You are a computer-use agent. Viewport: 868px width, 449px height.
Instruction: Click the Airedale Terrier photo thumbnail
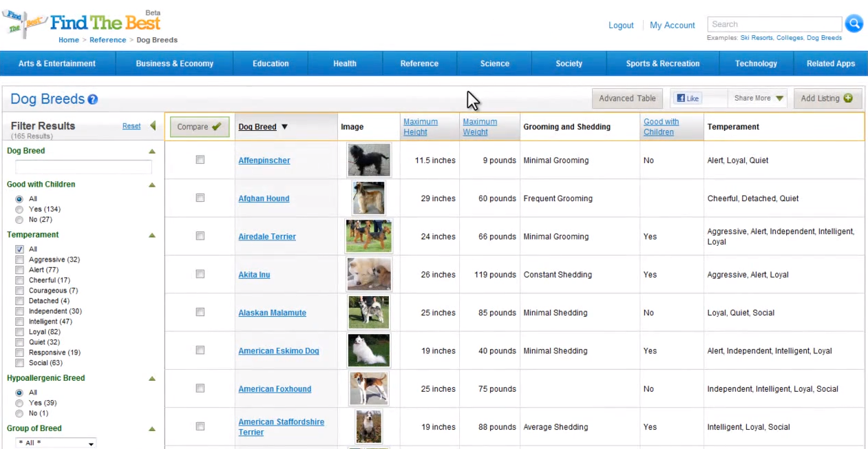coord(368,236)
